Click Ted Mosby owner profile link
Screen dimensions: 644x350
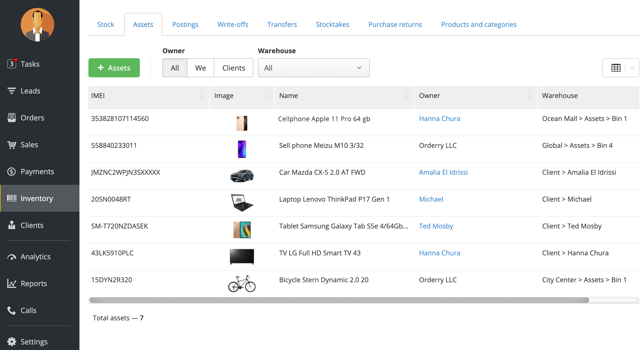click(x=436, y=226)
